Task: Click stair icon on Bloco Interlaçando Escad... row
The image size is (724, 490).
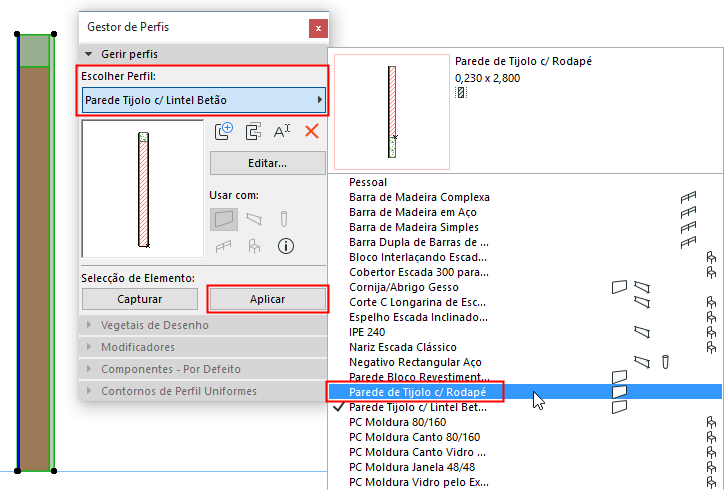Action: (x=711, y=257)
